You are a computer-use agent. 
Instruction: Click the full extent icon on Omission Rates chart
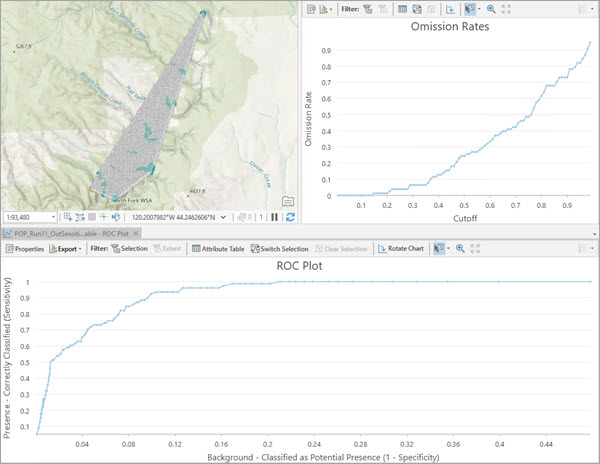pyautogui.click(x=506, y=8)
